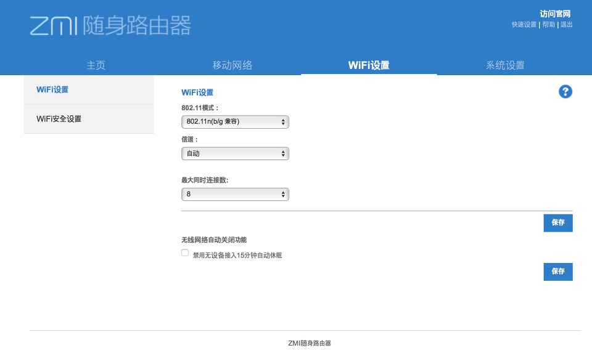Save the 无线网络自动关闭功能 setting
Viewport: 592px width, 364px height.
coord(557,272)
